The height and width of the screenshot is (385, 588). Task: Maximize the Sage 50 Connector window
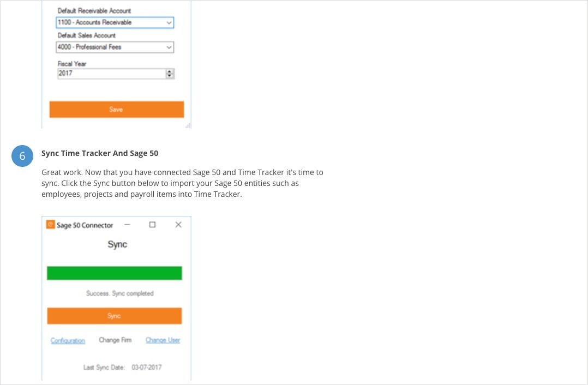click(152, 225)
